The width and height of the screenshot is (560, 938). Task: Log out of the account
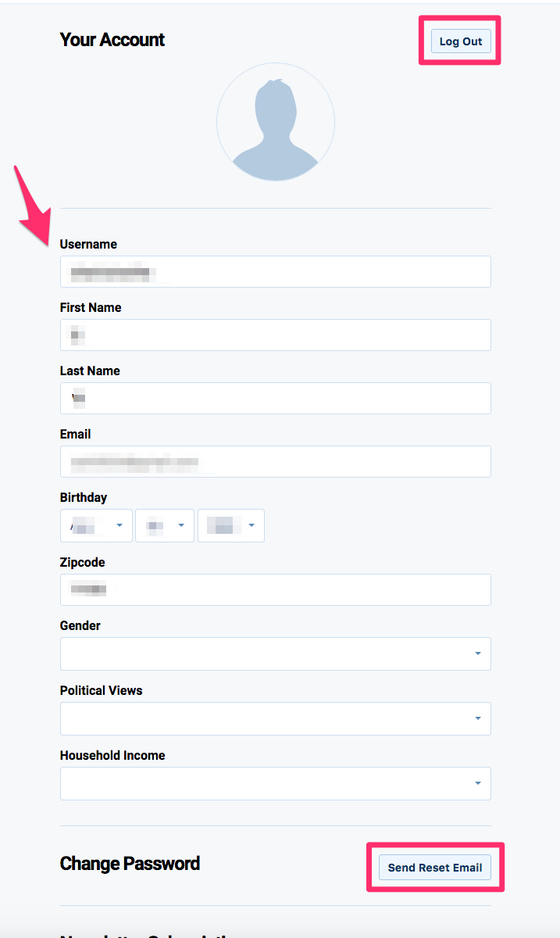pyautogui.click(x=461, y=41)
